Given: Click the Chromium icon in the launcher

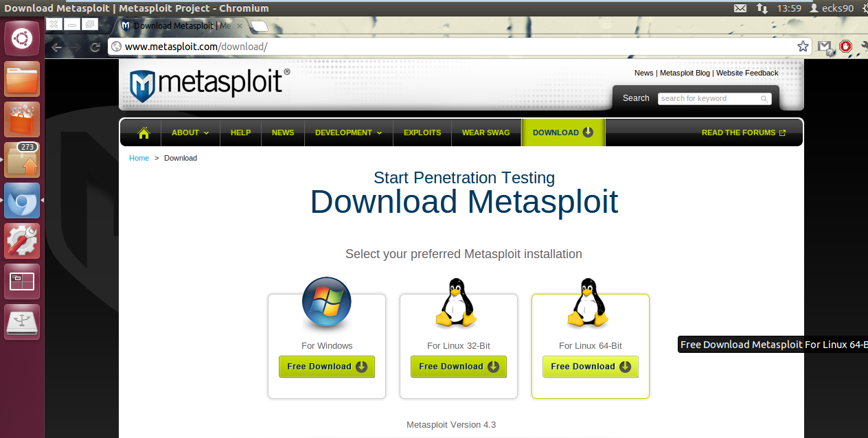Looking at the screenshot, I should (22, 200).
